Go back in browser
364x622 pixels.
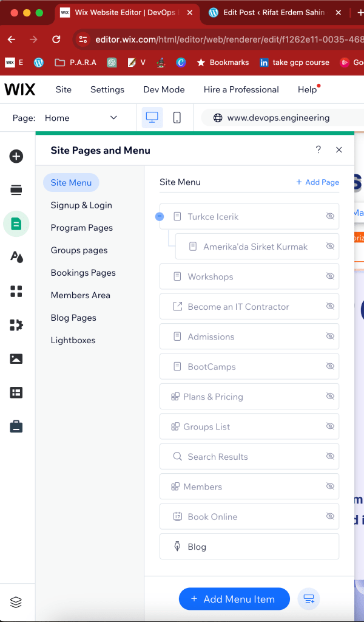point(12,39)
